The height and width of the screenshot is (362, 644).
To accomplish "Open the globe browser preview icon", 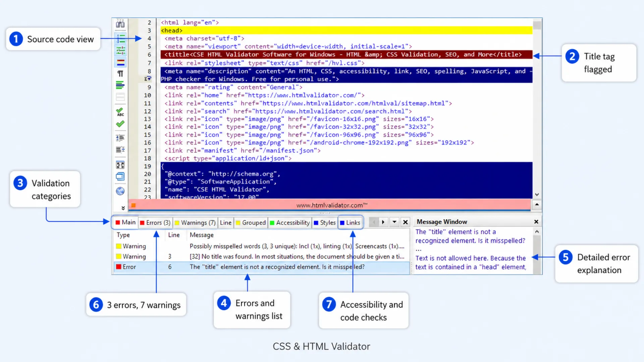I will 120,191.
